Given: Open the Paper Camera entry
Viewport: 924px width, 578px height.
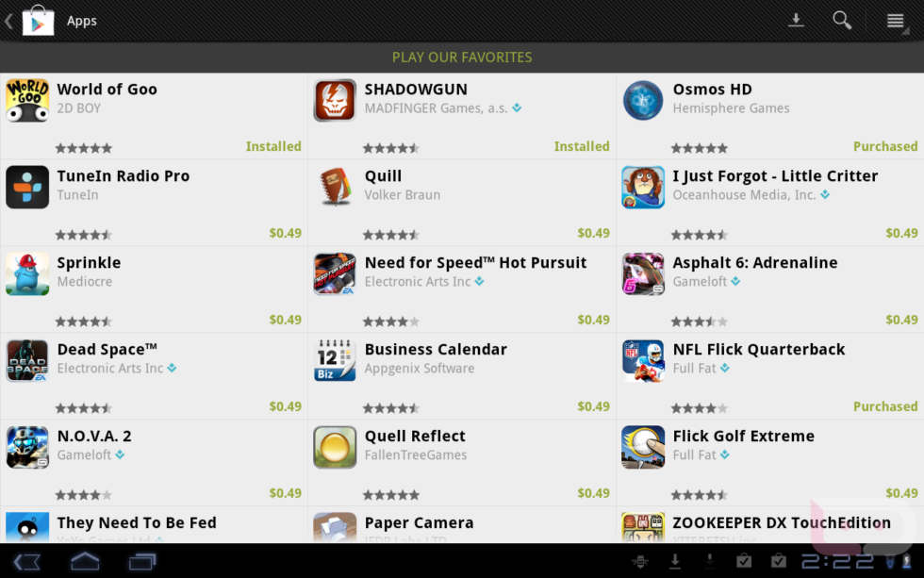Looking at the screenshot, I should pyautogui.click(x=462, y=525).
